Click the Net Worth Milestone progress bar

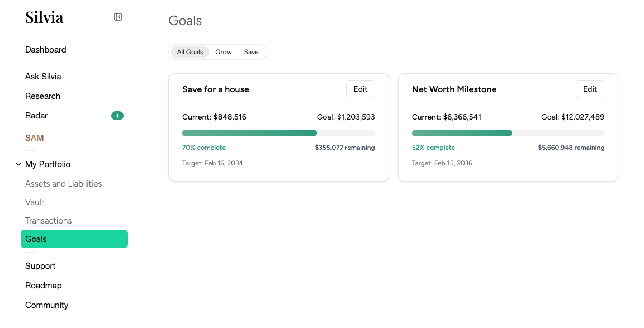(508, 133)
